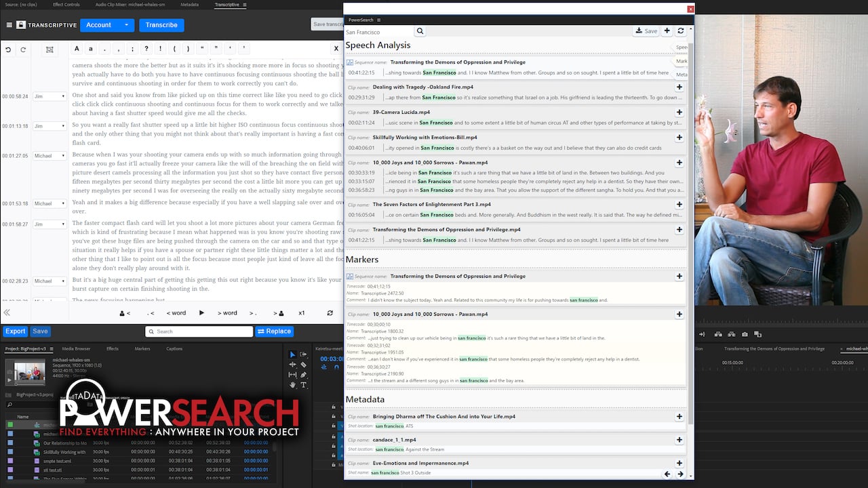Open speaker dropdown at 00:01:13:18
This screenshot has width=868, height=488.
click(x=50, y=126)
